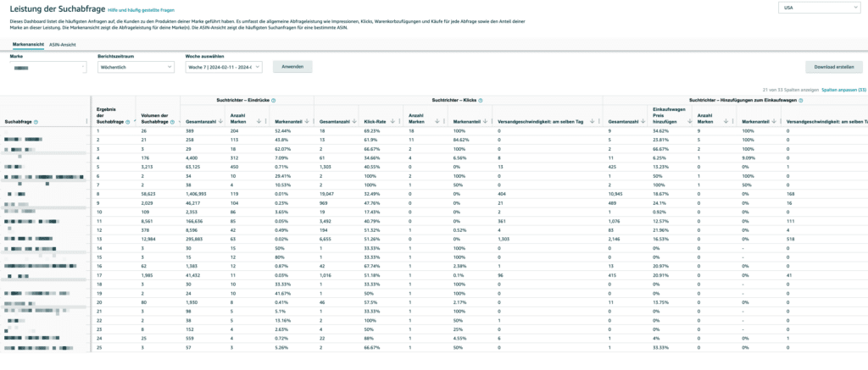The height and width of the screenshot is (370, 868).
Task: Sort Einkaufswagen Anzahl Marken column arrow
Action: [x=726, y=121]
